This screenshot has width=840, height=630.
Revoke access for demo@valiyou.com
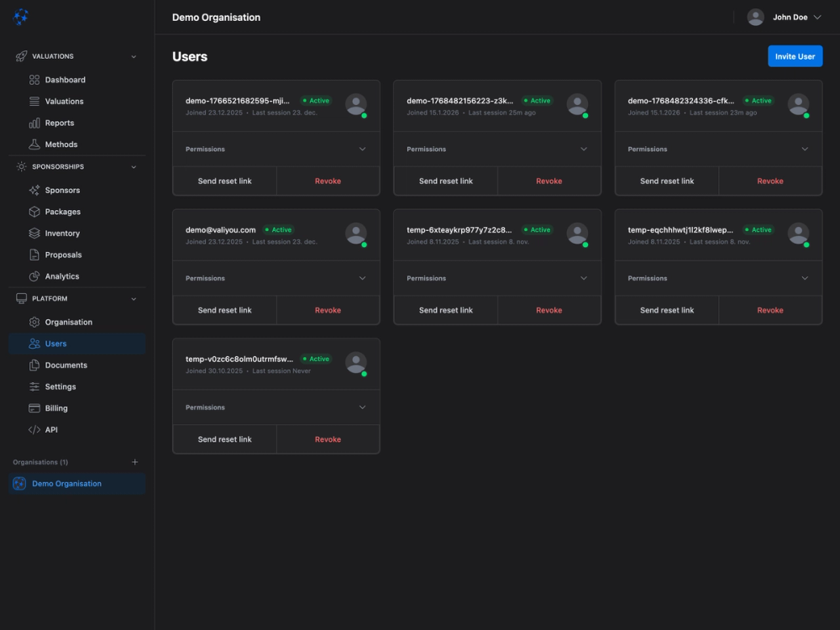click(328, 310)
